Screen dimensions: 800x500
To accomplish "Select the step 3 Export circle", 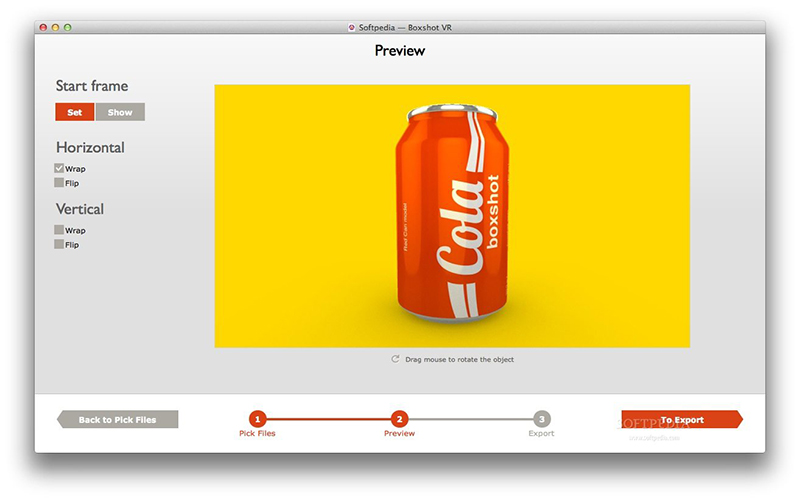I will (x=541, y=419).
